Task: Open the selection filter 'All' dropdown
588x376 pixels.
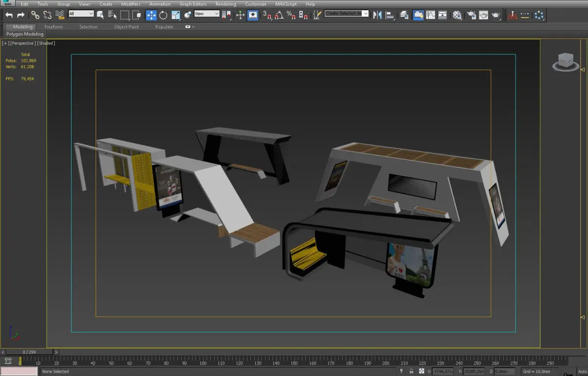Action: (x=81, y=14)
